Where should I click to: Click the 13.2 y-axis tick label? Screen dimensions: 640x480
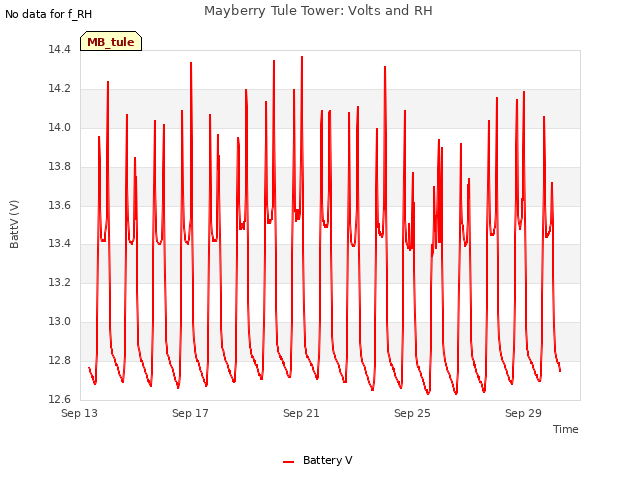coord(60,282)
